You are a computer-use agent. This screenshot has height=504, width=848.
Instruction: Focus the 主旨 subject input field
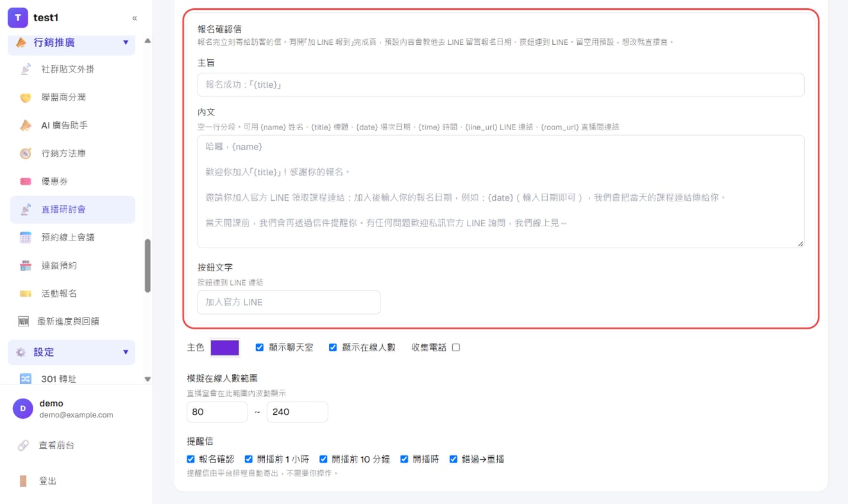500,85
